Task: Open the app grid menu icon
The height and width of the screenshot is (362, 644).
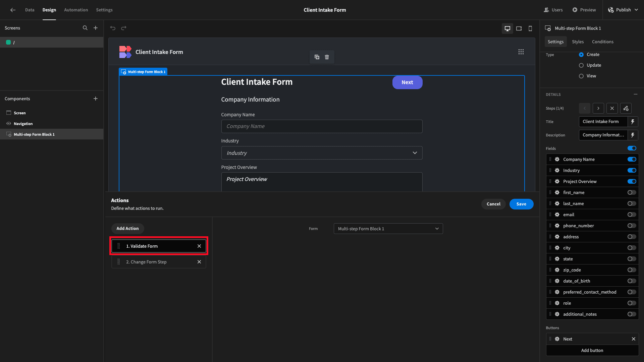Action: tap(521, 52)
